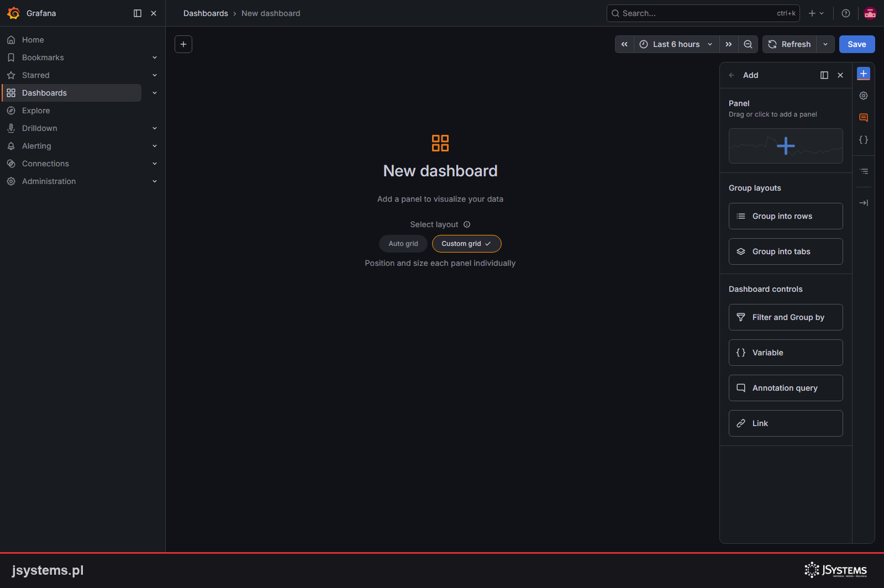Add a Variable control
Viewport: 884px width, 588px height.
pos(786,353)
